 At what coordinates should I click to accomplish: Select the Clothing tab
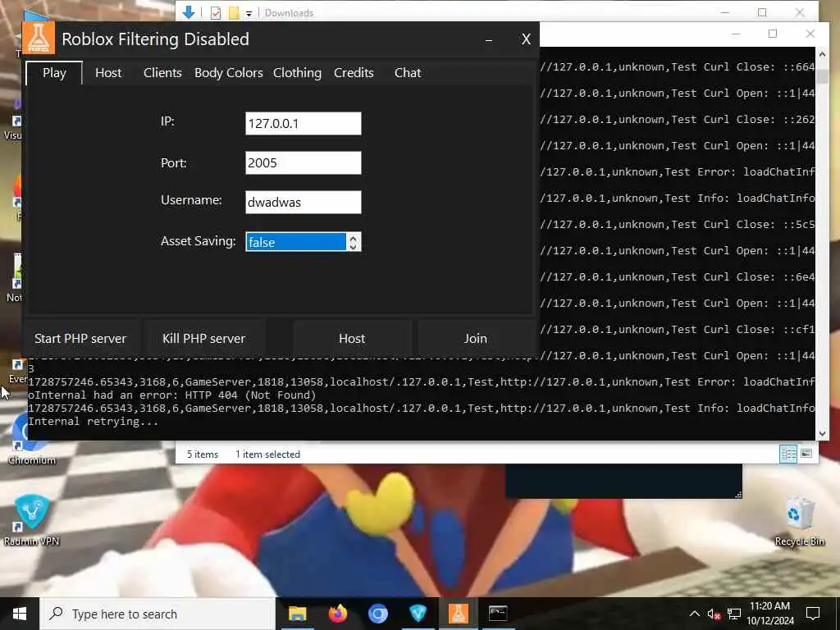tap(297, 73)
